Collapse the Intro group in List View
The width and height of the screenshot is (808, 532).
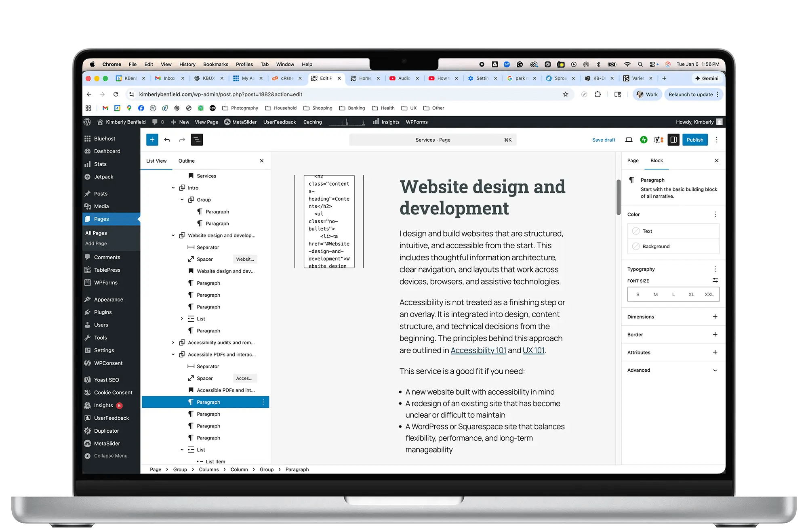pos(173,188)
